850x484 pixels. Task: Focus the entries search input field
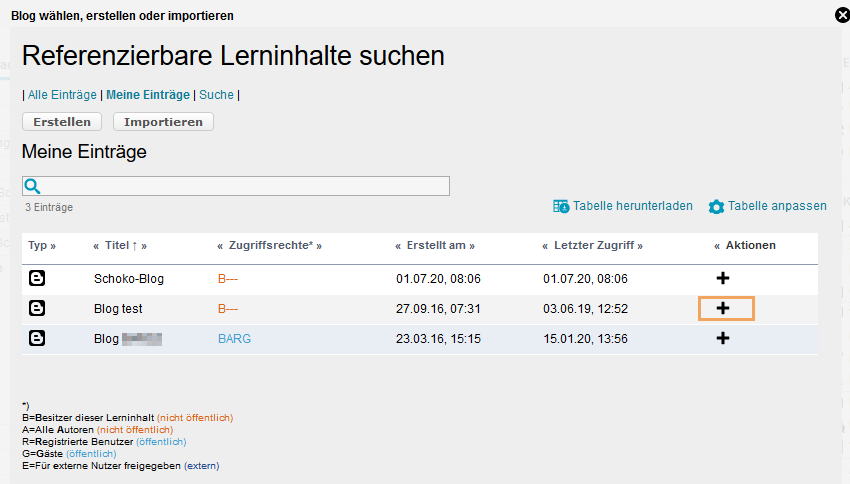coord(236,186)
